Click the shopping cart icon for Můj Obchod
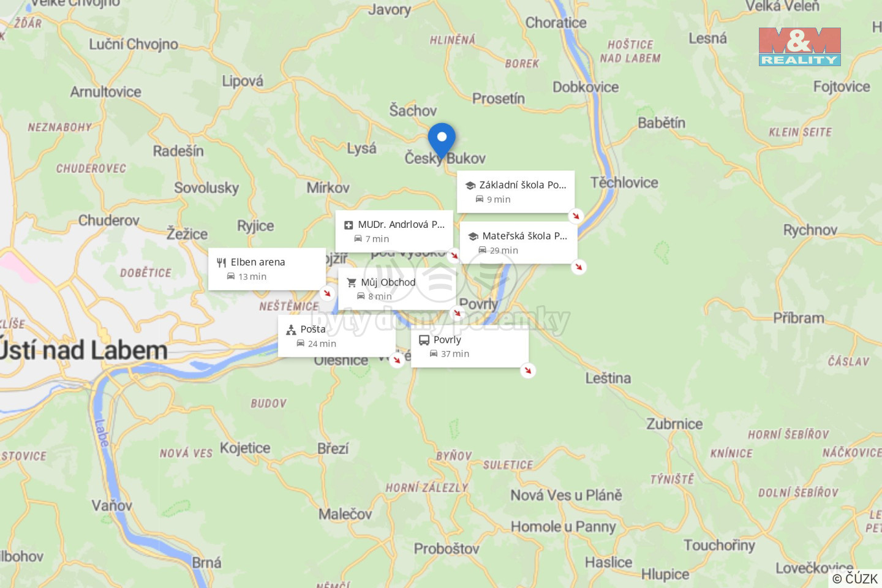This screenshot has height=588, width=882. (352, 282)
